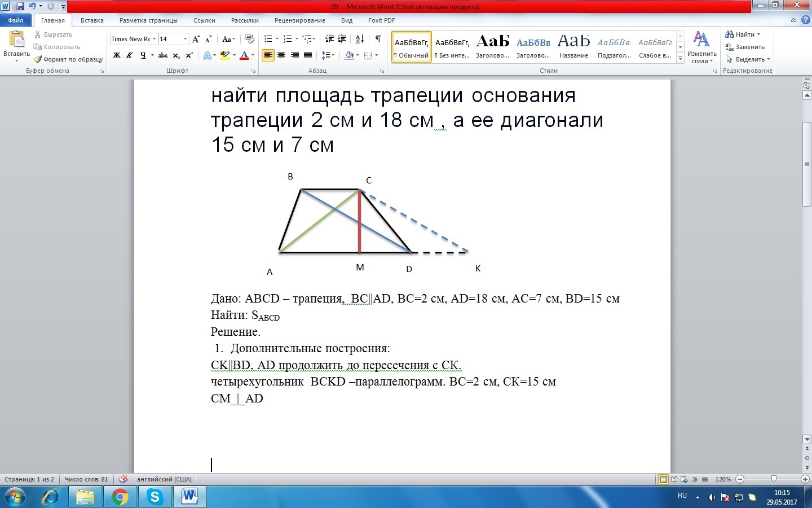812x508 pixels.
Task: Launch Internet Explorer from taskbar
Action: (51, 497)
